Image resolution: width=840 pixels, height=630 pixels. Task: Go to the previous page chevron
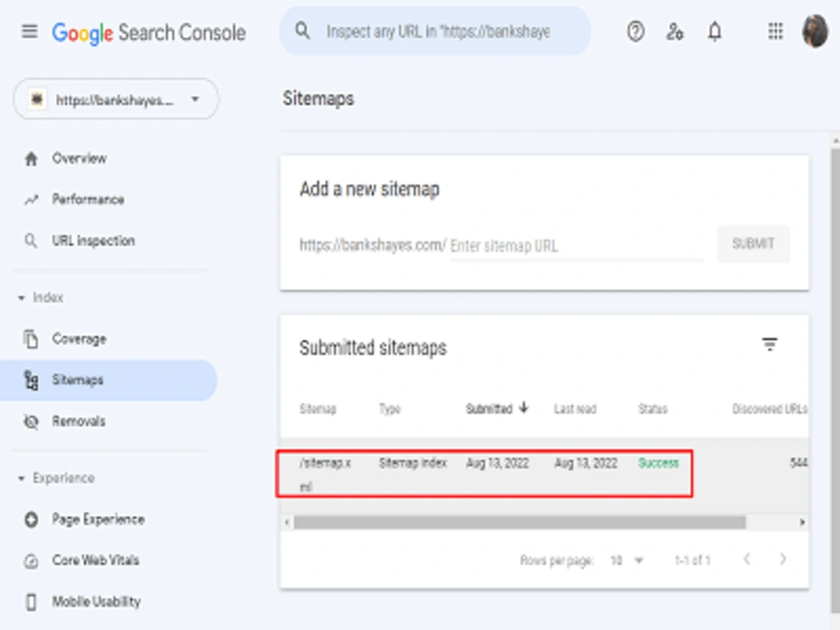tap(747, 559)
